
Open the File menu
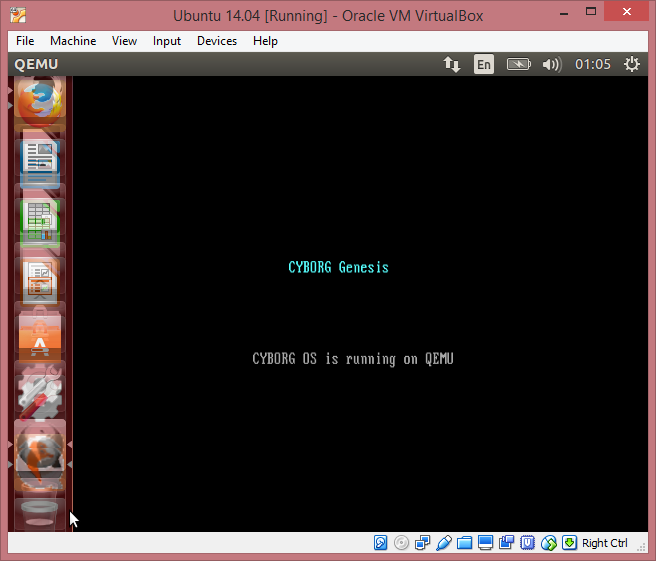click(x=25, y=41)
